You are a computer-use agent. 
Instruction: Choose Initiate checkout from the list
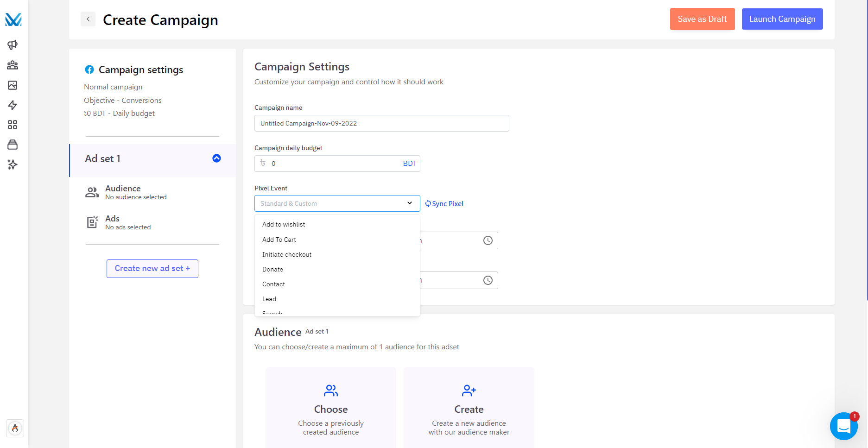pos(287,254)
